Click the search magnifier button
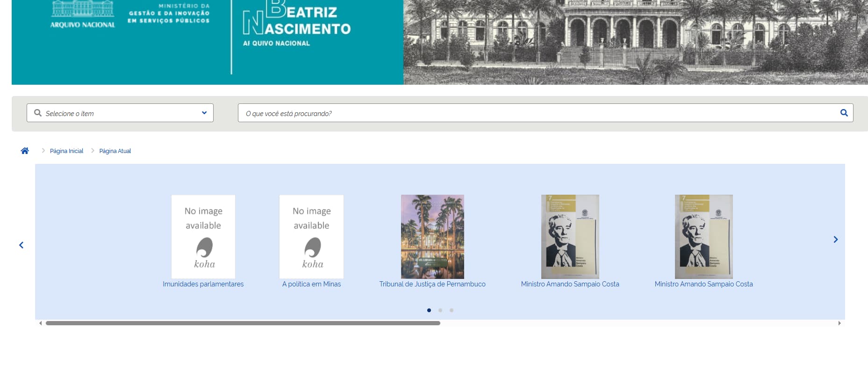 [844, 113]
